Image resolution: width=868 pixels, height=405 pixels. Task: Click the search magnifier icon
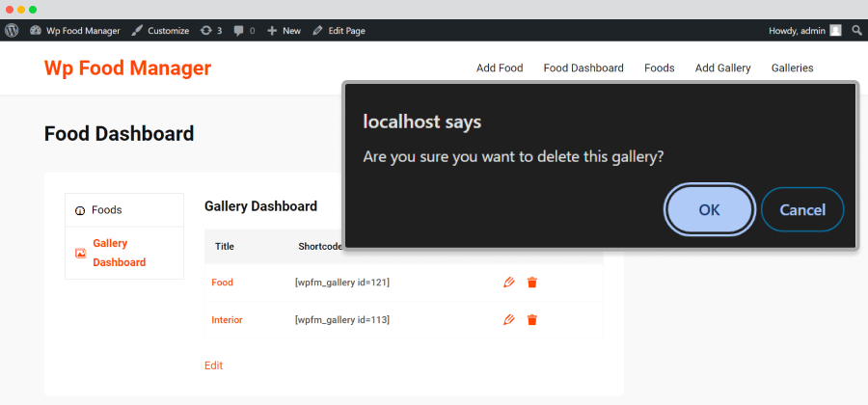click(x=857, y=31)
